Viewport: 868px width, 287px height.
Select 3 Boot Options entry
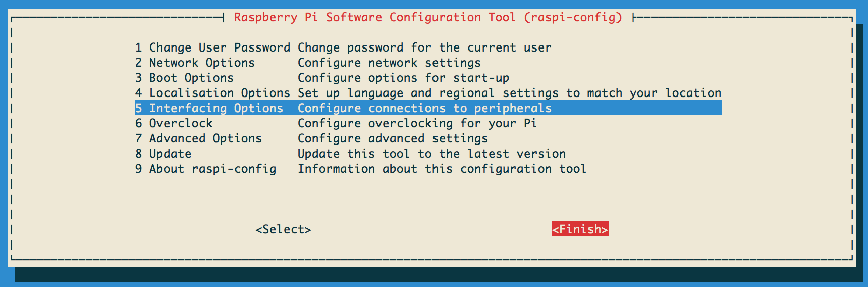tap(428, 78)
